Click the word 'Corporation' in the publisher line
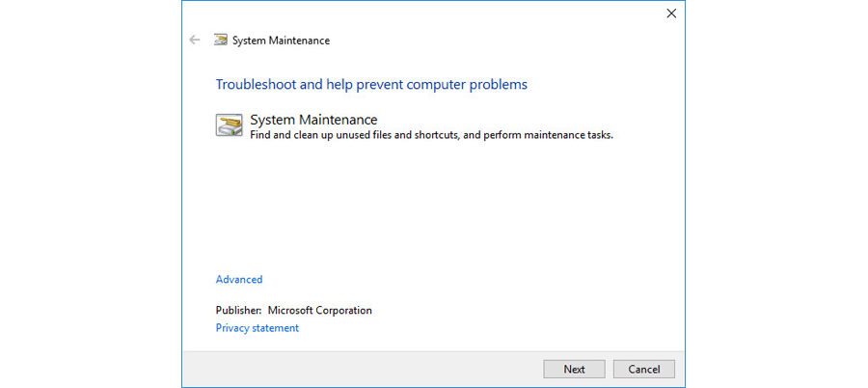The width and height of the screenshot is (868, 388). [343, 311]
